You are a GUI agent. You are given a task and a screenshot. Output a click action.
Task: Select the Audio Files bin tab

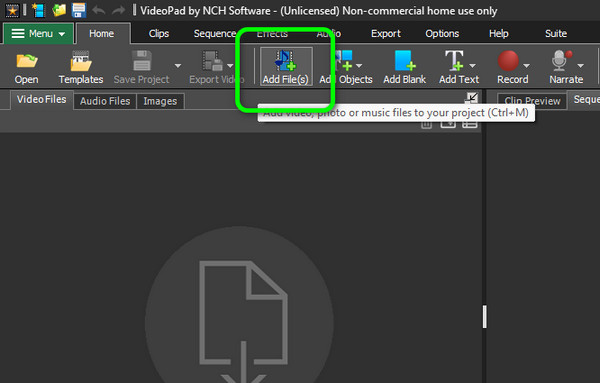tap(105, 101)
